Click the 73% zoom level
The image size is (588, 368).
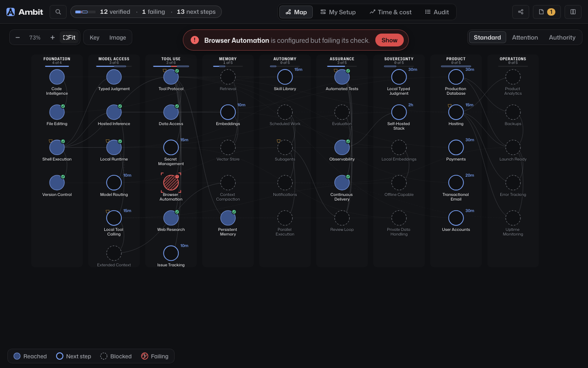(x=35, y=38)
